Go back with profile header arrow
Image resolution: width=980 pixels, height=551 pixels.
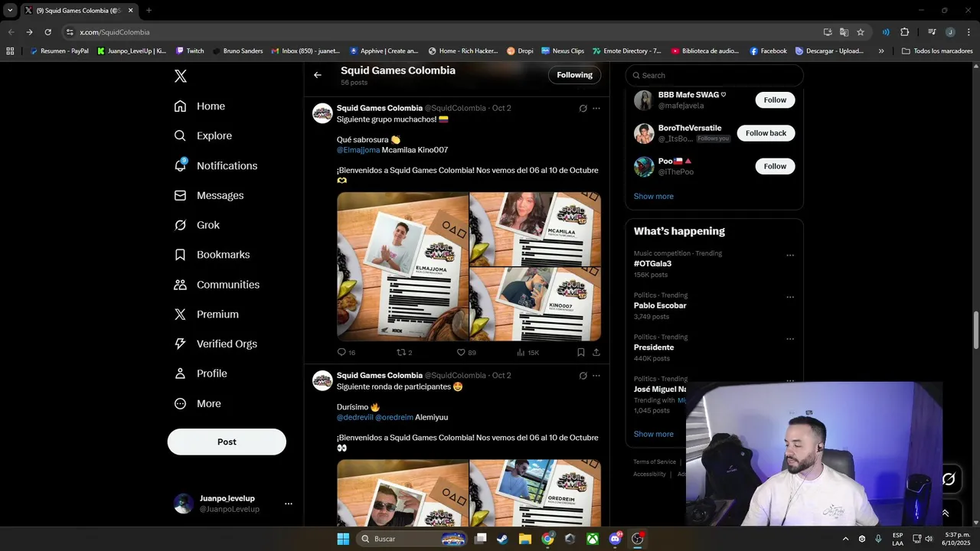click(318, 75)
